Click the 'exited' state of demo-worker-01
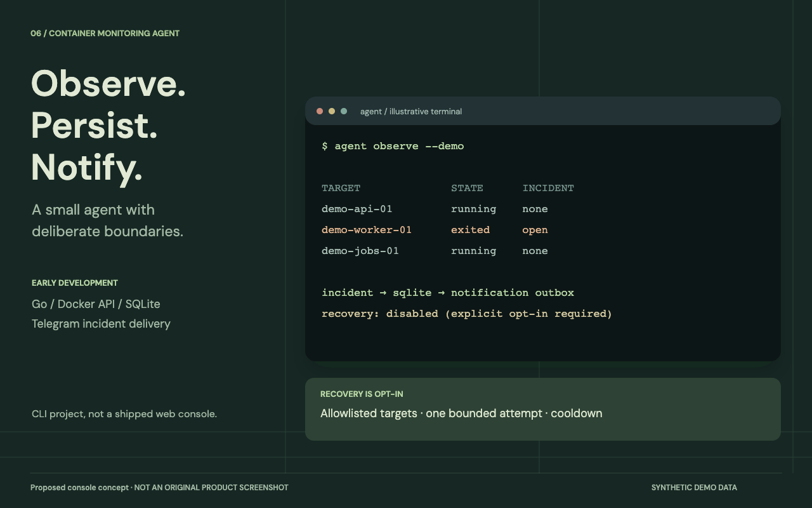Image resolution: width=812 pixels, height=508 pixels. pyautogui.click(x=470, y=230)
